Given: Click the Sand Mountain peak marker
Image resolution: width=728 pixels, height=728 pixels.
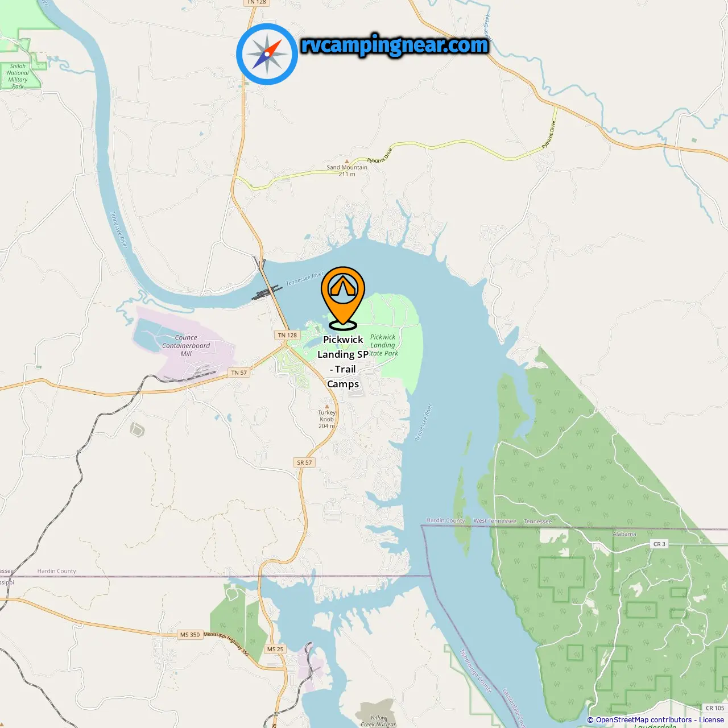Looking at the screenshot, I should click(347, 162).
